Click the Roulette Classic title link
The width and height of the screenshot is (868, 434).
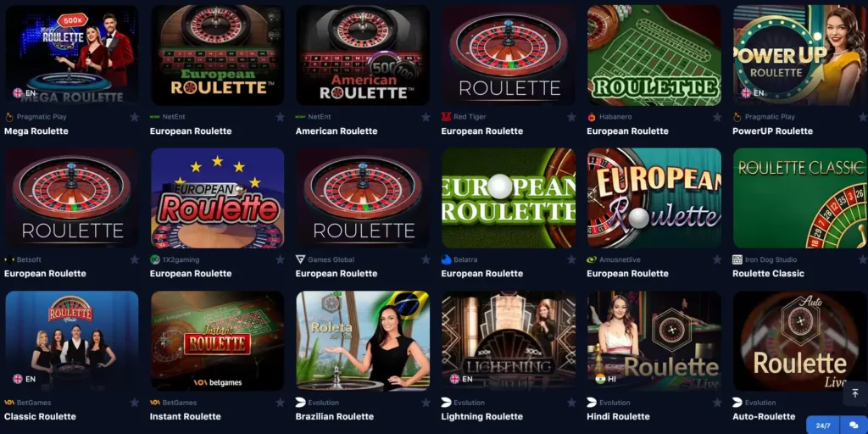[768, 274]
